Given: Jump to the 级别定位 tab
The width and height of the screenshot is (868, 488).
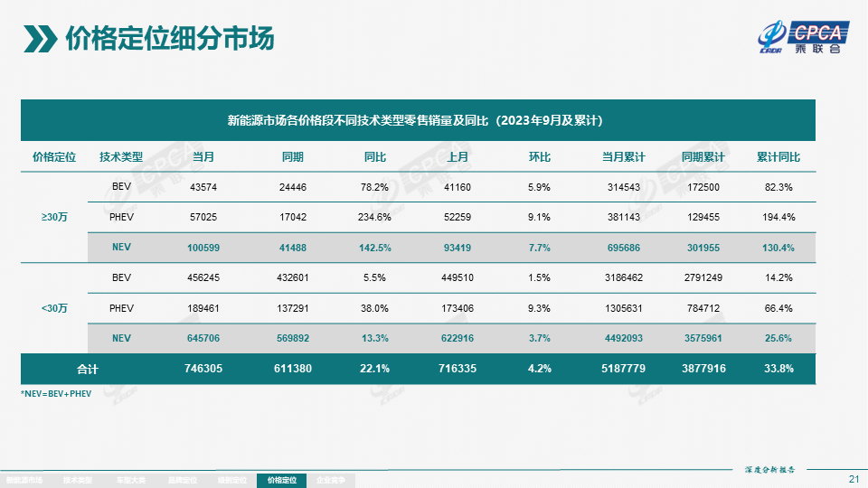Looking at the screenshot, I should click(231, 481).
